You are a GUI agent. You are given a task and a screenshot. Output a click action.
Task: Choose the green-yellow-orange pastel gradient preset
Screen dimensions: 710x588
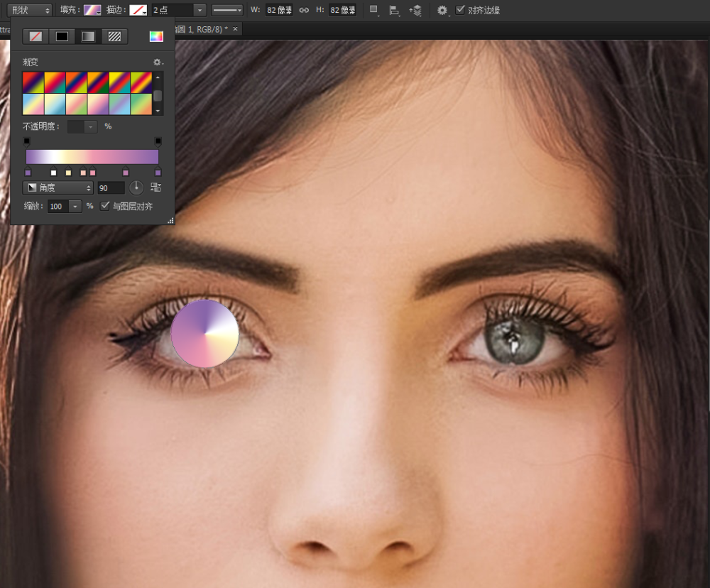[x=141, y=104]
